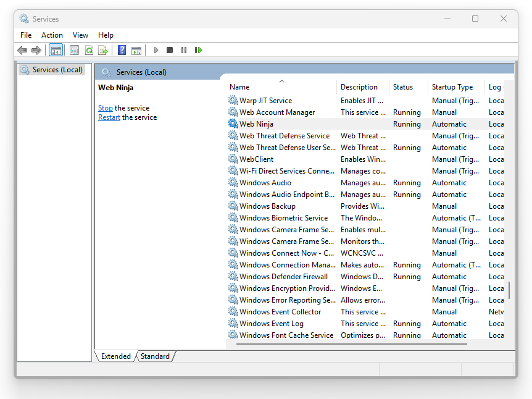532x399 pixels.
Task: Click the gear icon beside WebClient
Action: click(233, 159)
